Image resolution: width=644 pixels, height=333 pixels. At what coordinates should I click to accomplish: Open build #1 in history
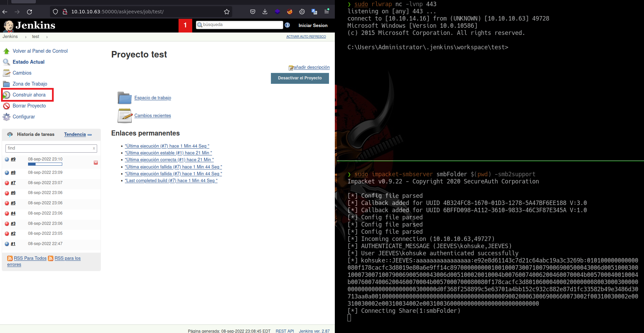[x=13, y=244]
